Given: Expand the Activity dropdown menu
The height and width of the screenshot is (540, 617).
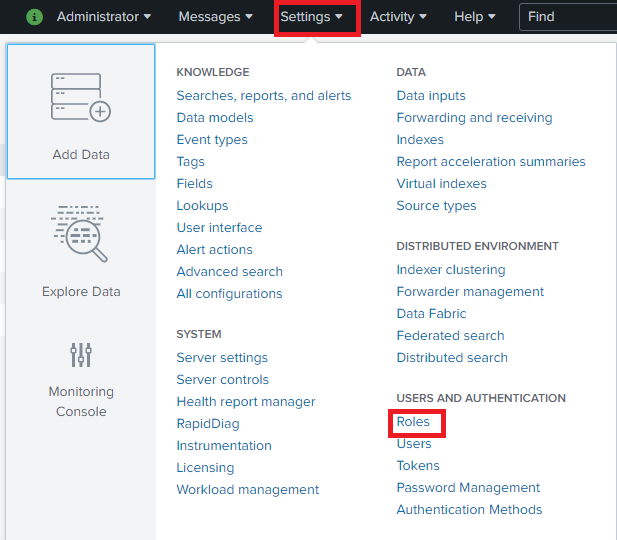Looking at the screenshot, I should [398, 17].
